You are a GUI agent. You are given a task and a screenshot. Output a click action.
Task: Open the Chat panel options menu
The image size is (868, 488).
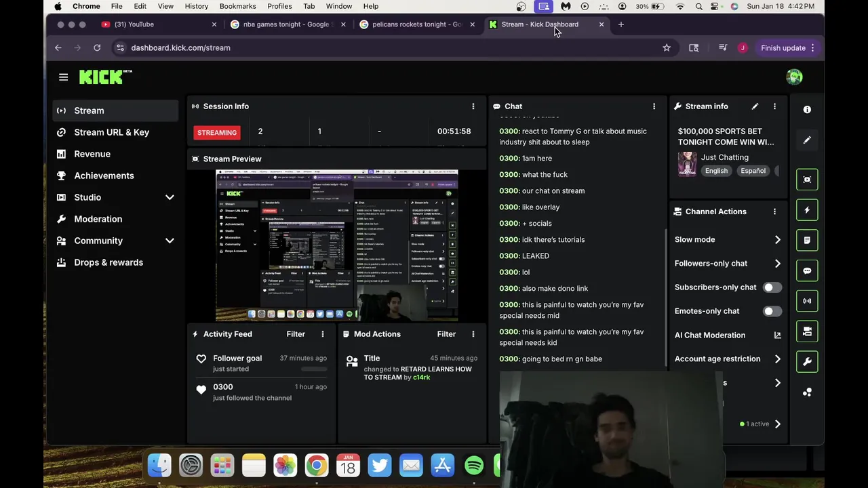coord(654,106)
